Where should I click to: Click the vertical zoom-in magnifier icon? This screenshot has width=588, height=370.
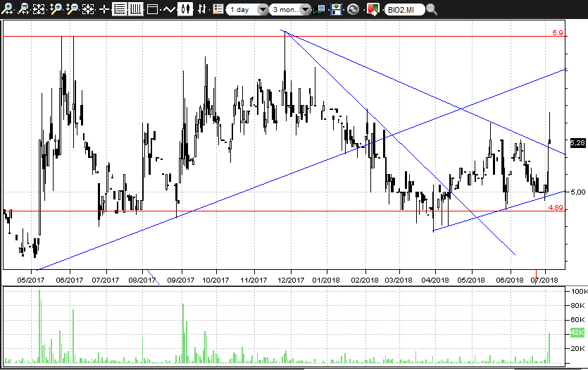click(56, 9)
